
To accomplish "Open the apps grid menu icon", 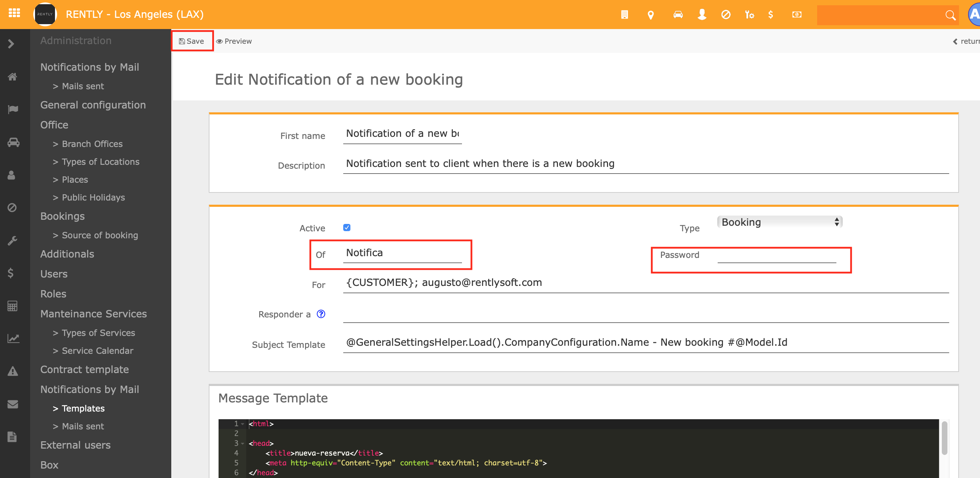I will click(x=14, y=14).
